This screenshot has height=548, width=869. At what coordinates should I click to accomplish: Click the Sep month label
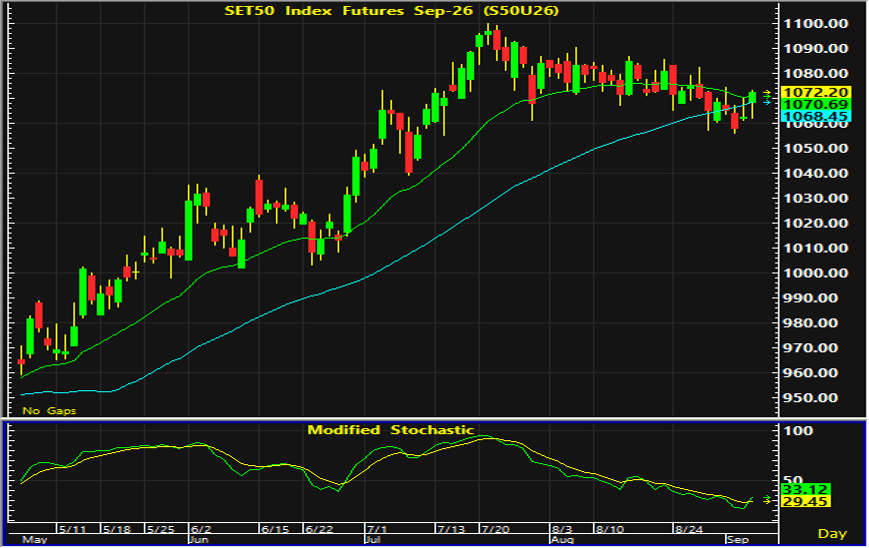point(738,540)
